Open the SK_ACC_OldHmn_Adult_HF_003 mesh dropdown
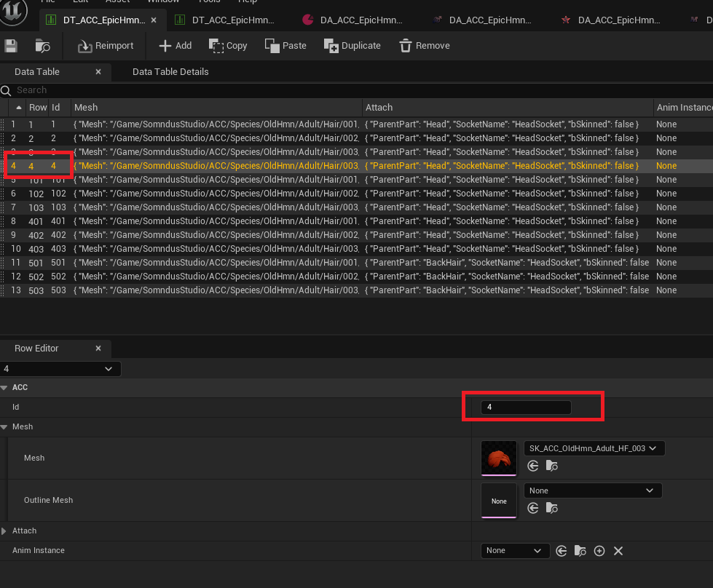The image size is (713, 588). tap(594, 448)
